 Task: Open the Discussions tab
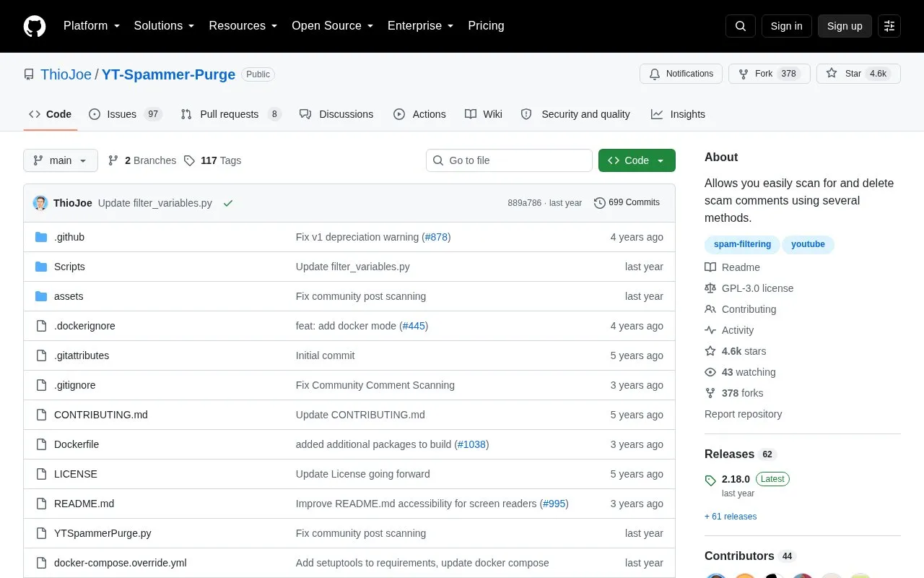pyautogui.click(x=336, y=114)
